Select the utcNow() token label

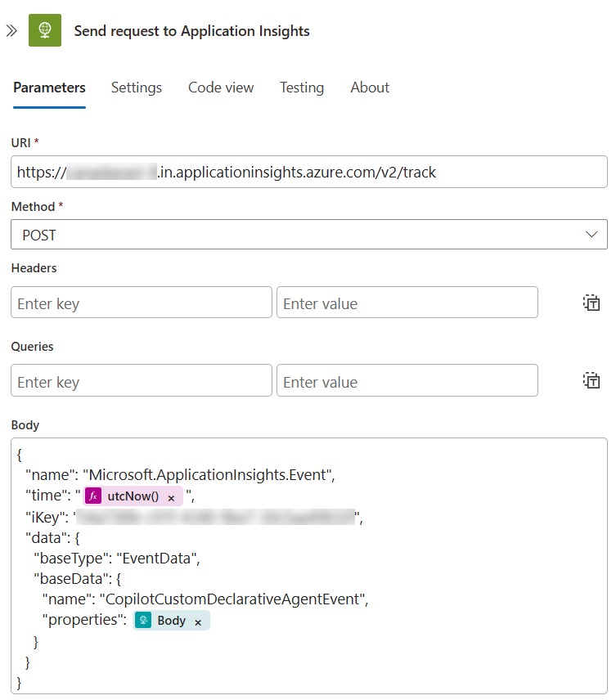[133, 496]
